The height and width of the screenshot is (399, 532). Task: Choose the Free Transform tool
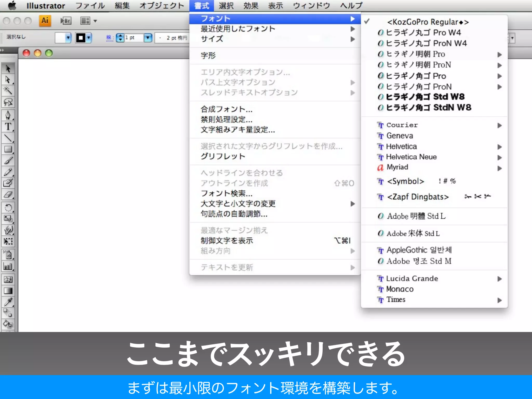coord(8,241)
